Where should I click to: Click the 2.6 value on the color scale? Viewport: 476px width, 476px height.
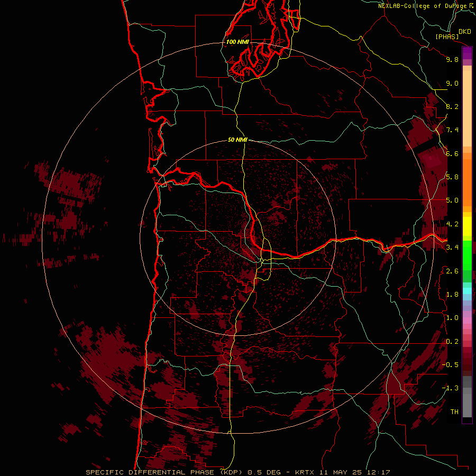coord(452,271)
